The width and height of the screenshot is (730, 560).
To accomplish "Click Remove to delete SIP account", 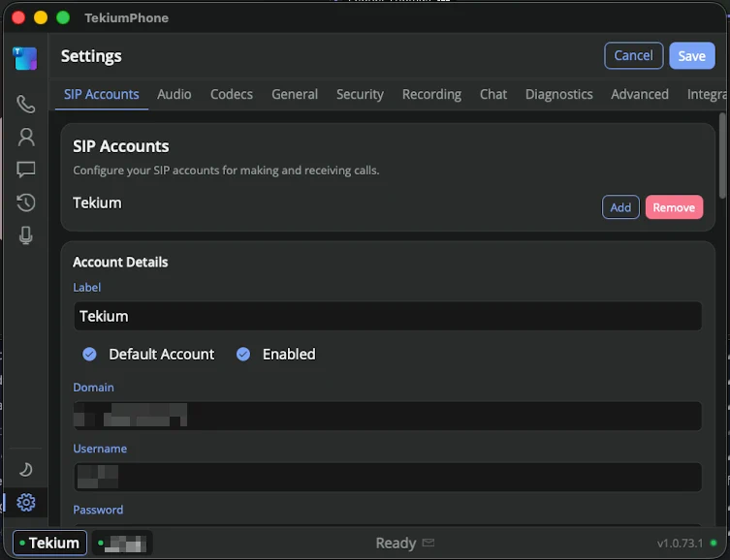I will [x=674, y=207].
